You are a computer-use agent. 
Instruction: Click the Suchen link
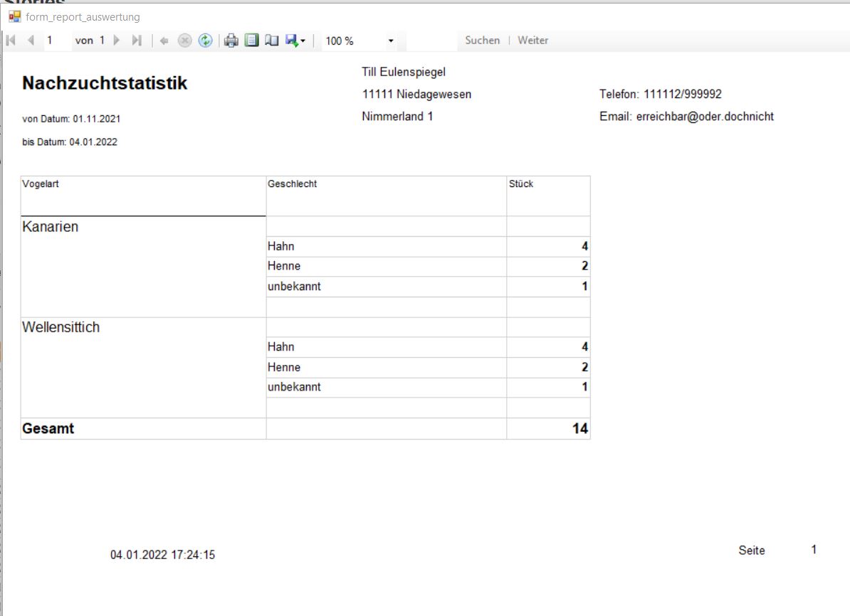click(482, 41)
